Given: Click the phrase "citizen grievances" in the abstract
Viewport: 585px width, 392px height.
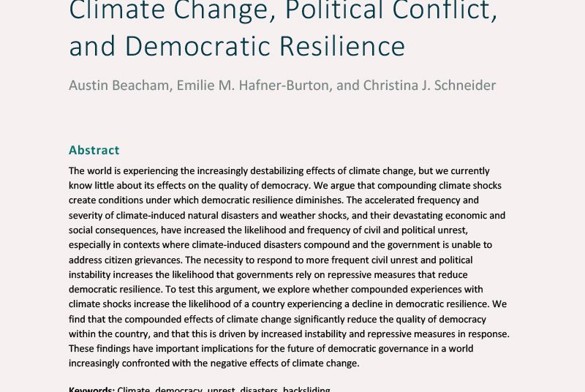Looking at the screenshot, I should [x=143, y=260].
